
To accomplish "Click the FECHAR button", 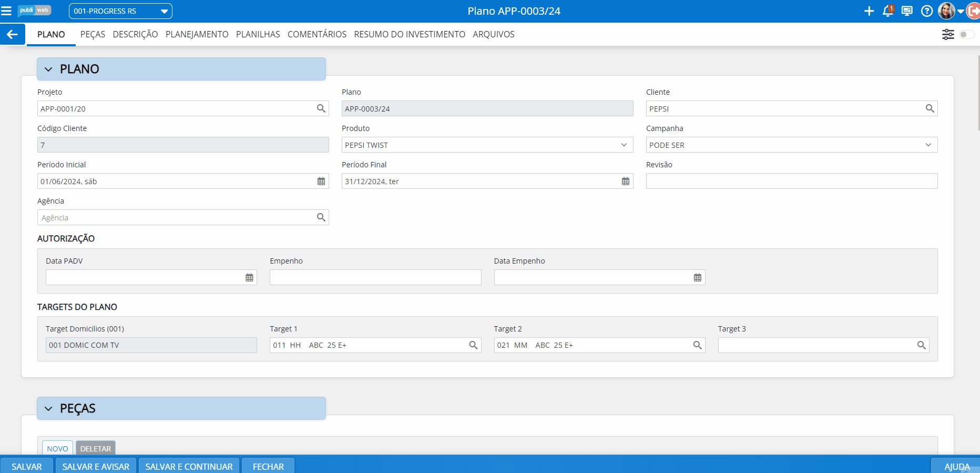I will pyautogui.click(x=268, y=466).
